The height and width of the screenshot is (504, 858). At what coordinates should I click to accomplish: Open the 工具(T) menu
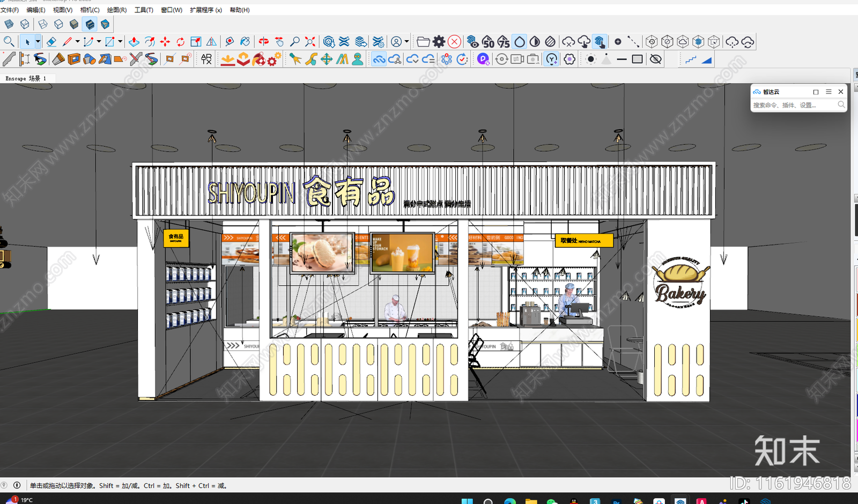(x=144, y=10)
